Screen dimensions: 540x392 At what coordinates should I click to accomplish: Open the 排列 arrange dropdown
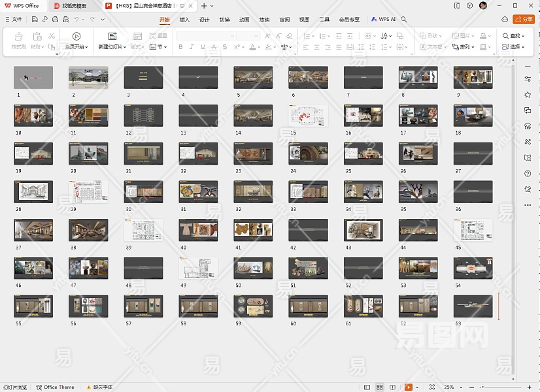tap(464, 47)
